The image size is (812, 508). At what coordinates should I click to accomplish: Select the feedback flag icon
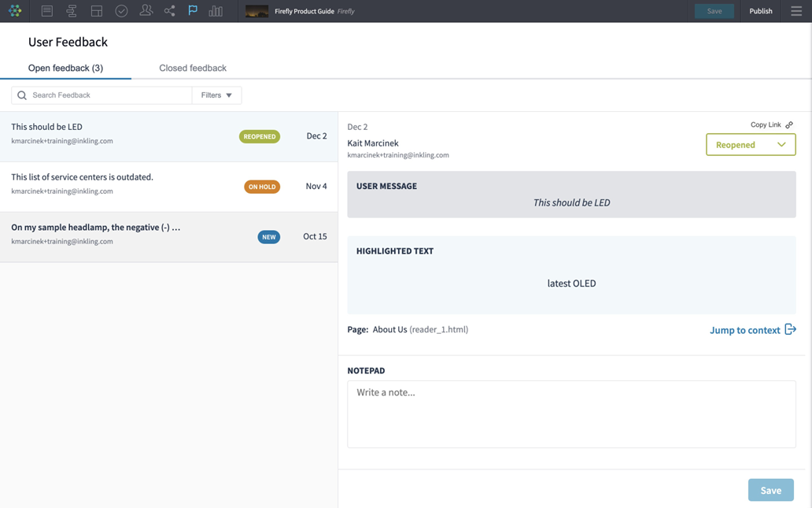point(193,11)
